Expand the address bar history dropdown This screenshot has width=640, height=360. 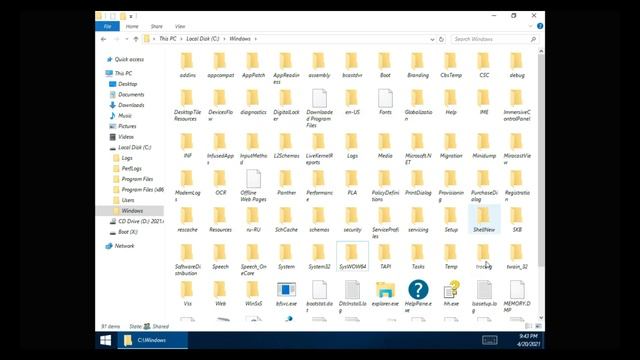pos(432,40)
